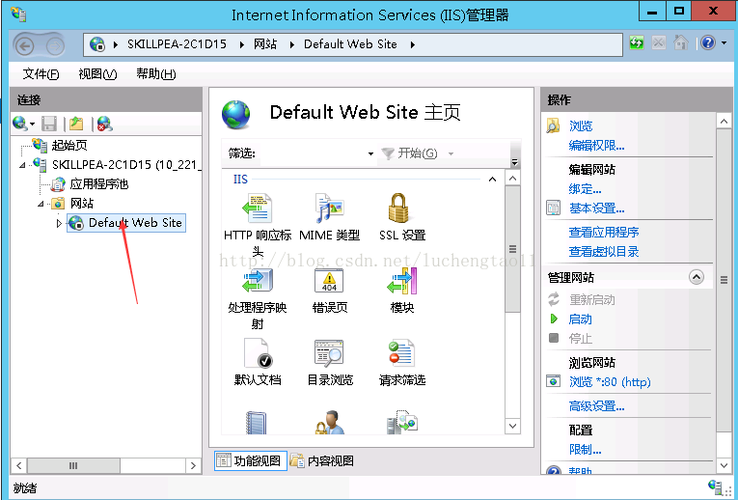The width and height of the screenshot is (738, 500).
Task: Open the 处理程序映射 feature icon
Action: (x=257, y=280)
